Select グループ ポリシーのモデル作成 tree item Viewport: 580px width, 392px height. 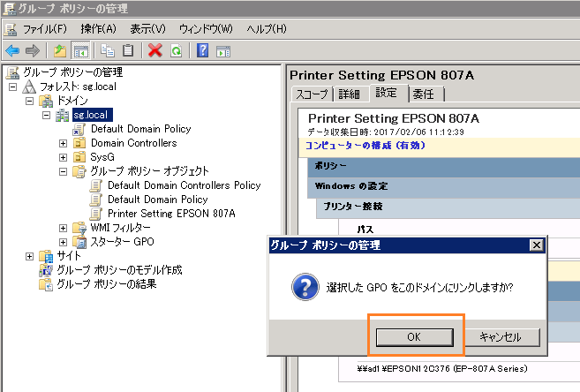[x=119, y=270]
